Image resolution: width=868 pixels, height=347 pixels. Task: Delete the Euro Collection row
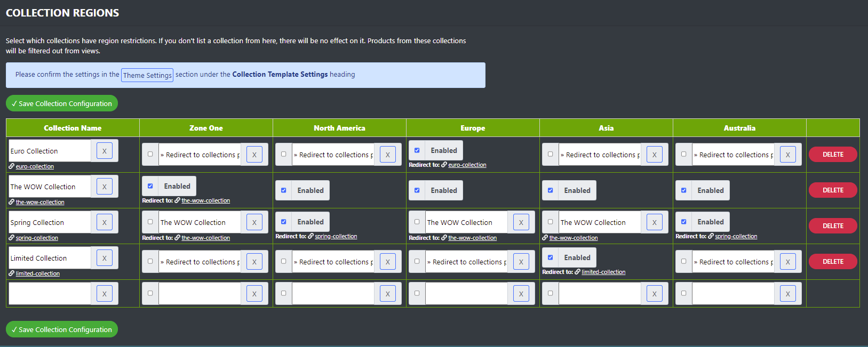pos(833,155)
